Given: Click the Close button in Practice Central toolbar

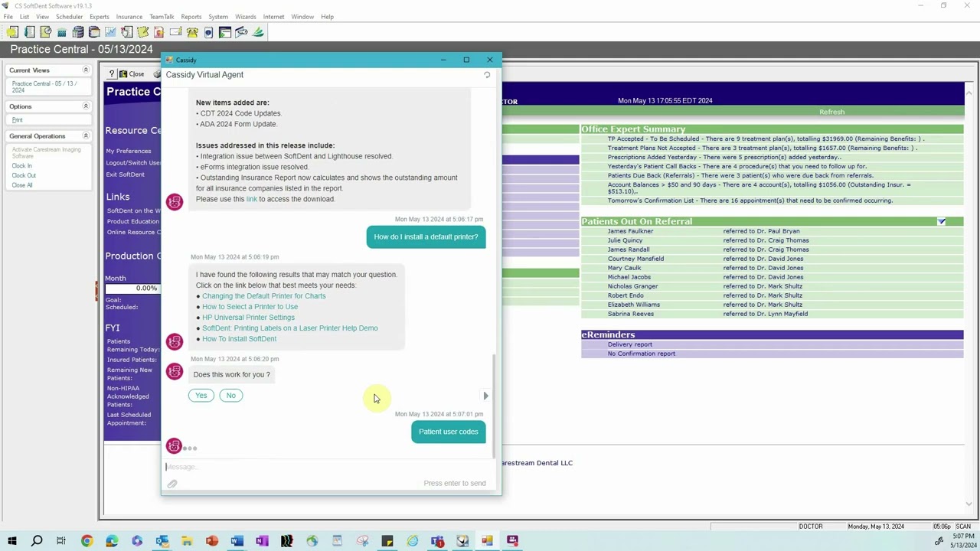Looking at the screenshot, I should click(x=132, y=74).
